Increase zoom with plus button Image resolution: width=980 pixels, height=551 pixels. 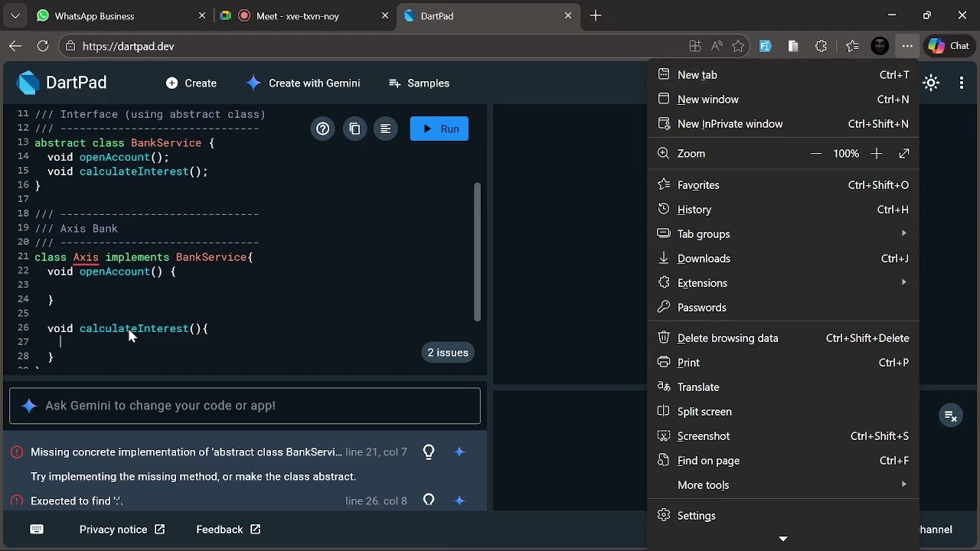pos(877,154)
